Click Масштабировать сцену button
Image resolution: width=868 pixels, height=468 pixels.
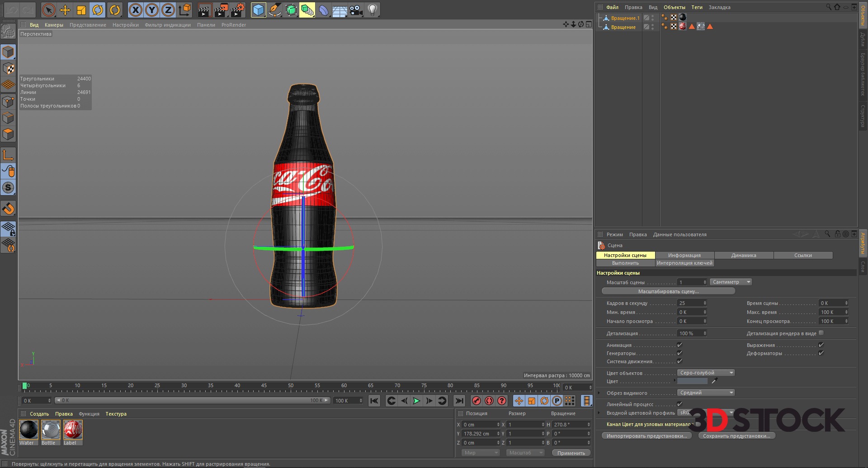pyautogui.click(x=668, y=291)
